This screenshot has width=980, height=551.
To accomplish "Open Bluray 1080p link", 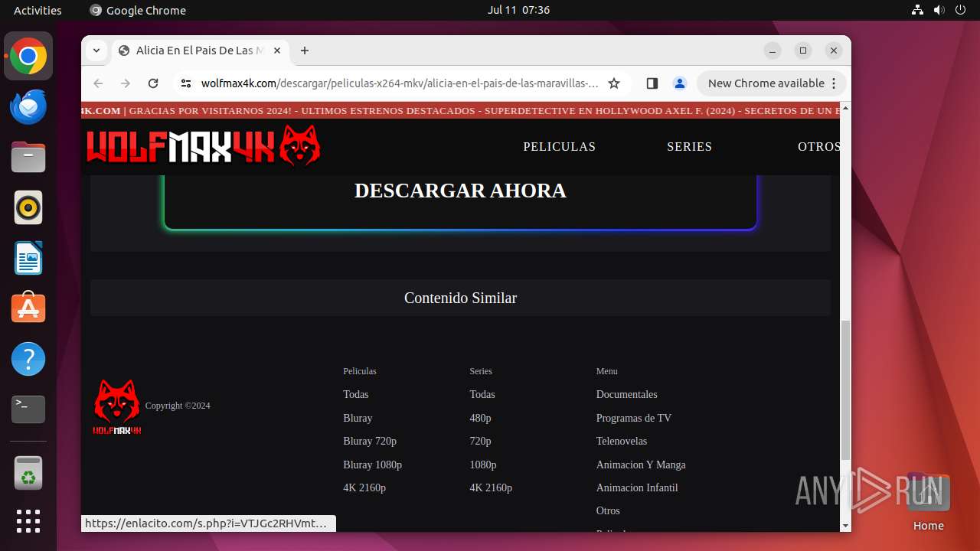I will [372, 465].
